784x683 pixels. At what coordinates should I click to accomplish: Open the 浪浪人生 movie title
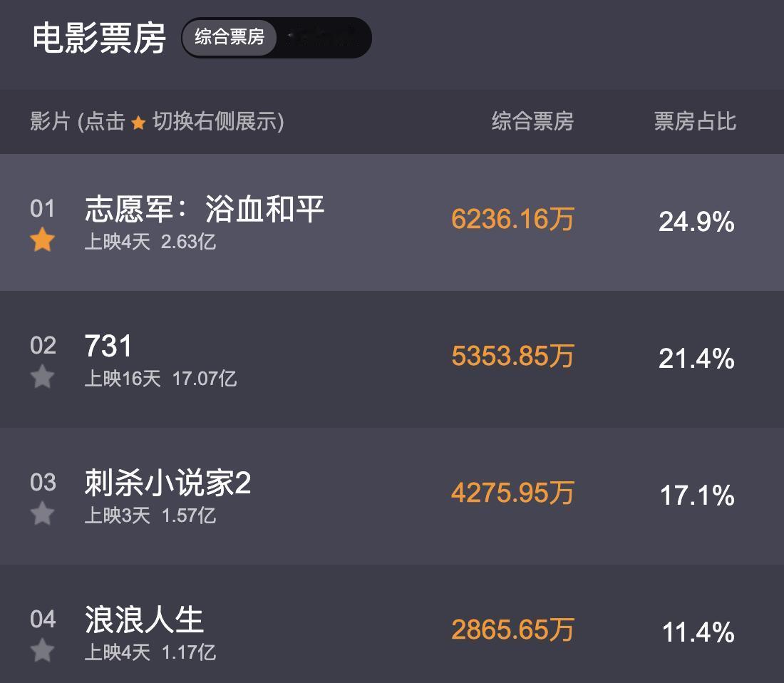coord(144,620)
